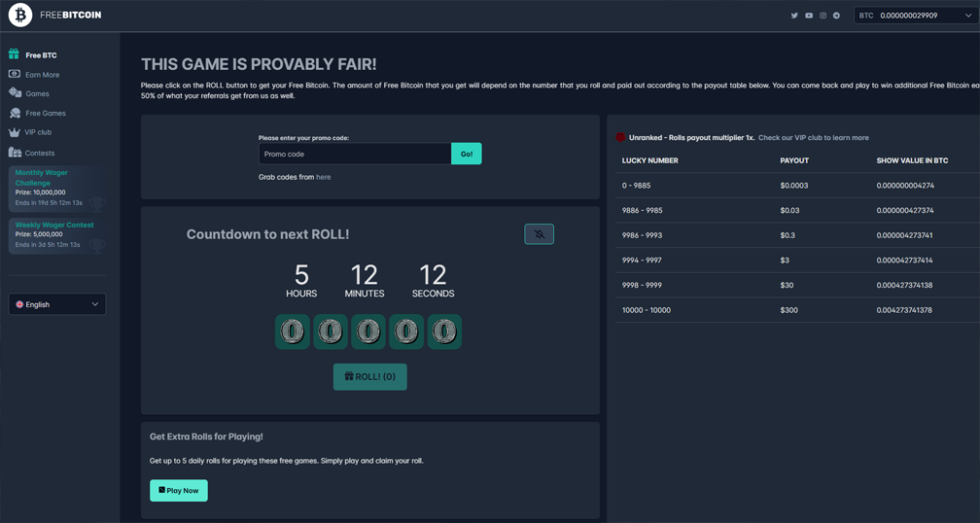The image size is (980, 523).
Task: Expand the BTC balance dropdown
Action: 914,16
